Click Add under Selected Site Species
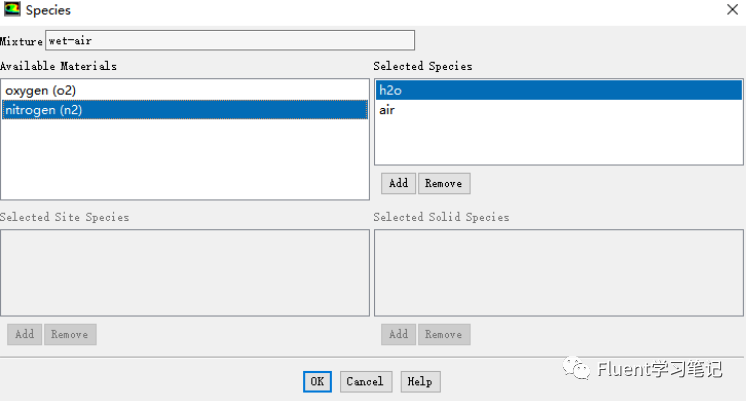 24,334
